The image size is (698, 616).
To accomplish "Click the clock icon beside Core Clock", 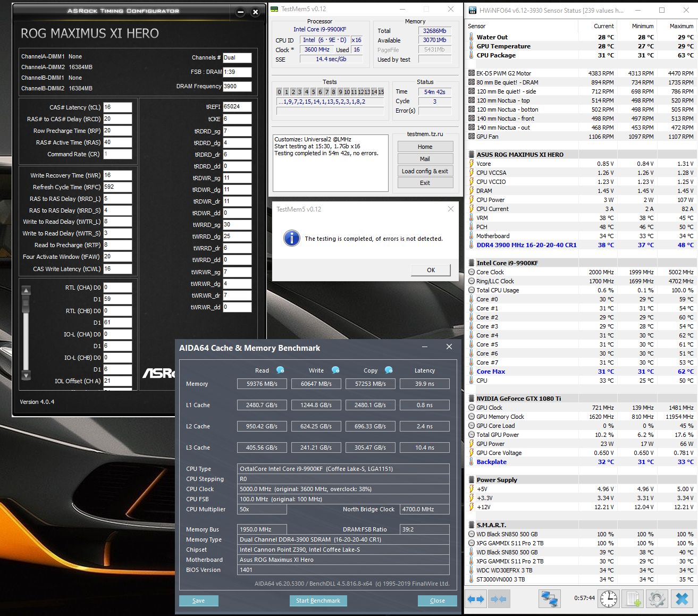I will pos(472,272).
